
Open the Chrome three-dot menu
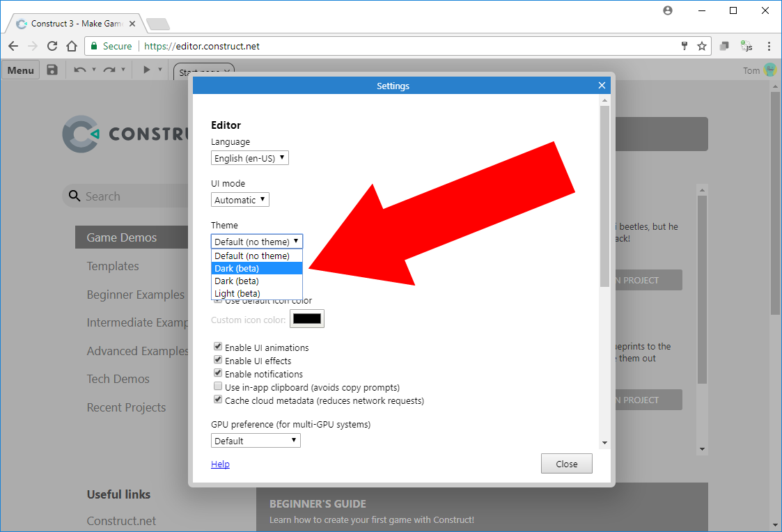769,46
